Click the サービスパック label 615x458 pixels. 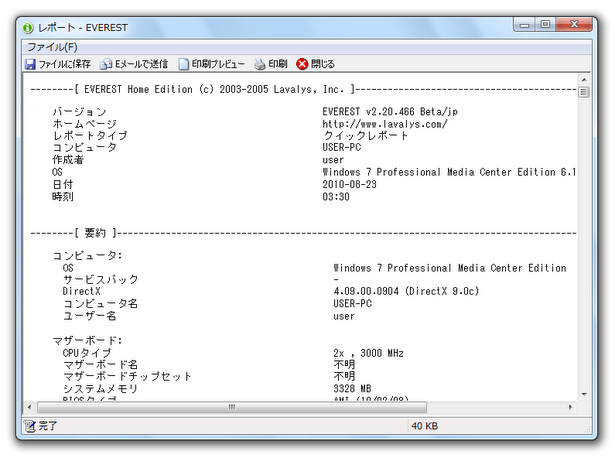pyautogui.click(x=101, y=280)
